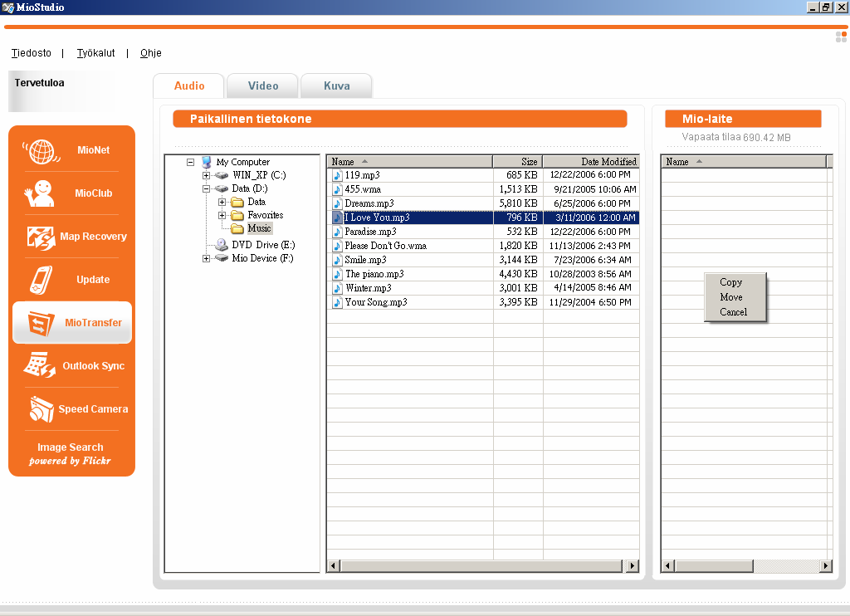Click the Mio Device (F:) drive icon

tap(221, 258)
